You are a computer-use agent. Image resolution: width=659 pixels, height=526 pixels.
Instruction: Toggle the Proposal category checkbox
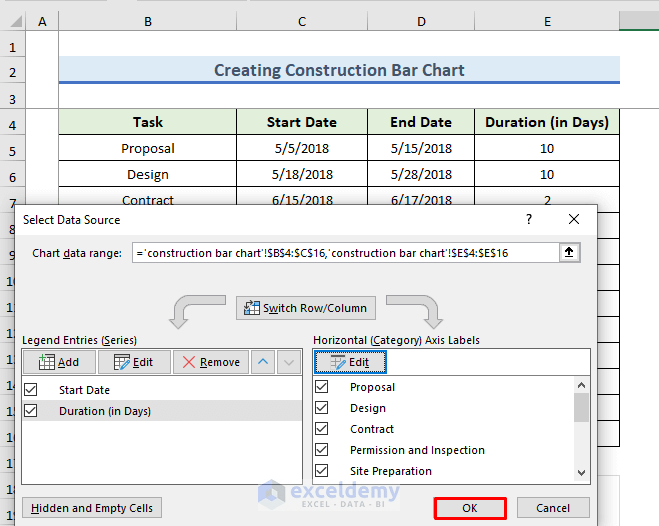[x=322, y=387]
